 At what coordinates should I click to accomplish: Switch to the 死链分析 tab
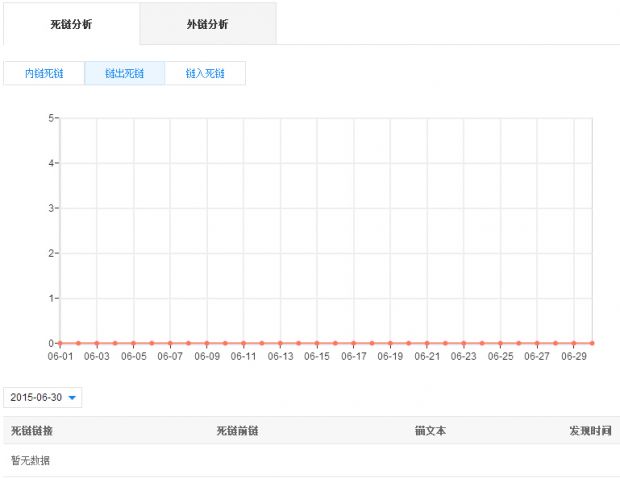click(70, 24)
